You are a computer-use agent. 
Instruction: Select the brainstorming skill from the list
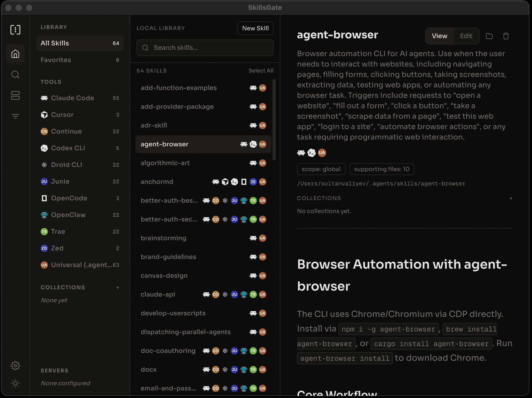coord(163,238)
